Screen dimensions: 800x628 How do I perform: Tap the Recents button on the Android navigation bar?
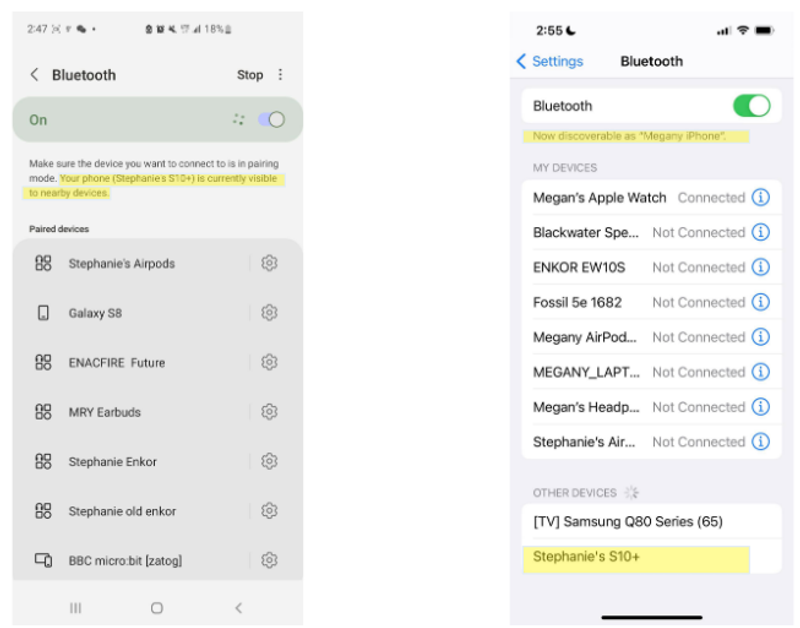tap(76, 607)
